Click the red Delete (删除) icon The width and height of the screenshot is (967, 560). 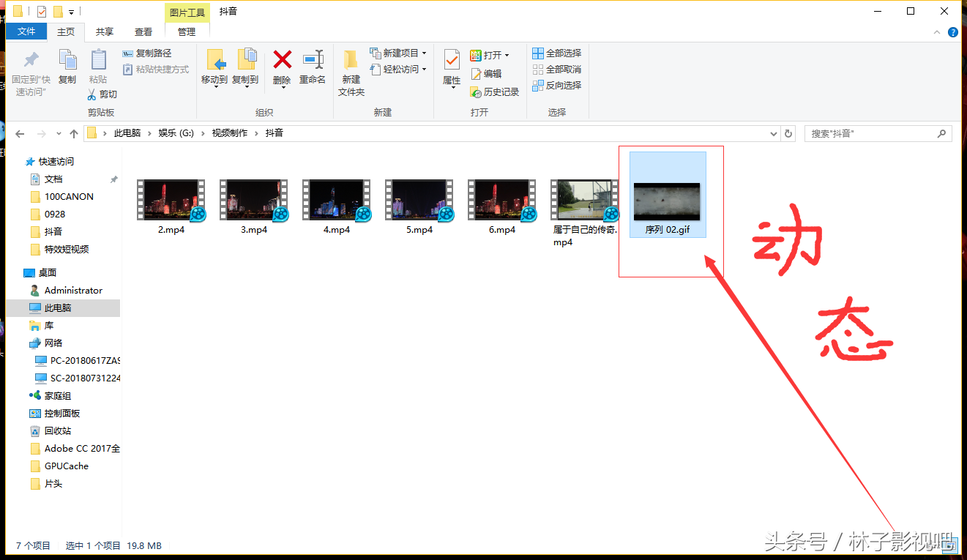point(282,59)
